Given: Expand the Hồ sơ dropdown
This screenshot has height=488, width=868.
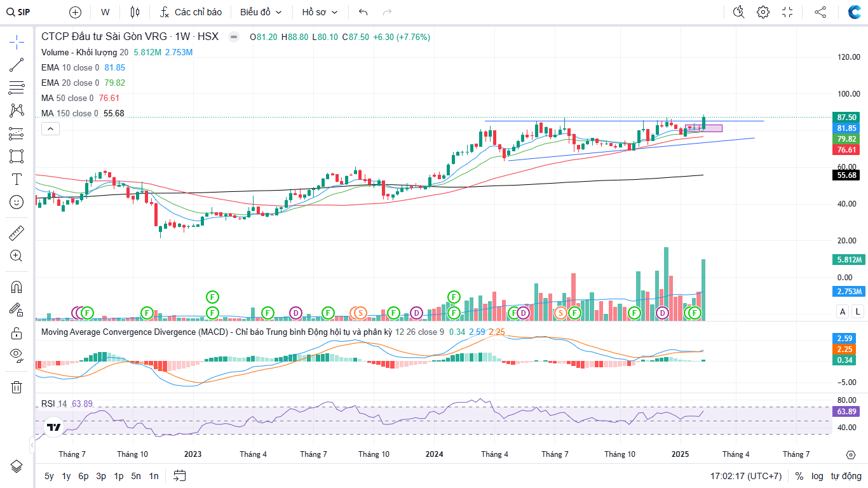Looking at the screenshot, I should 320,12.
